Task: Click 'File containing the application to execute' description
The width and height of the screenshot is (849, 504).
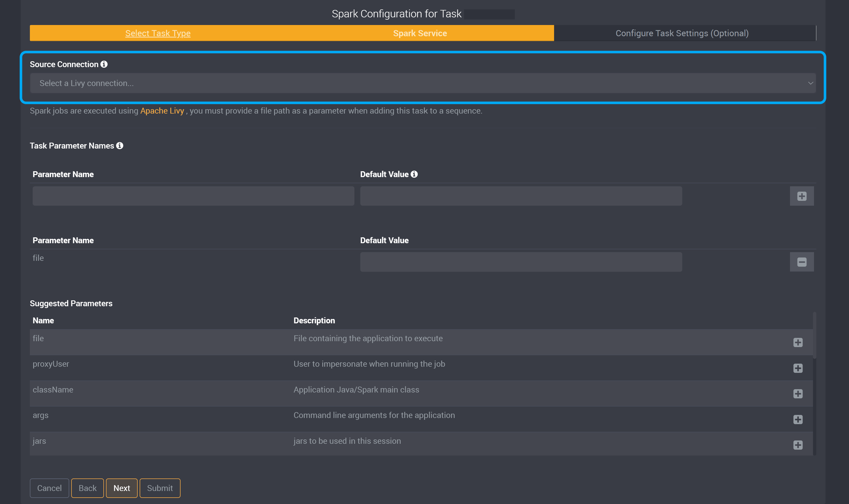Action: coord(368,338)
